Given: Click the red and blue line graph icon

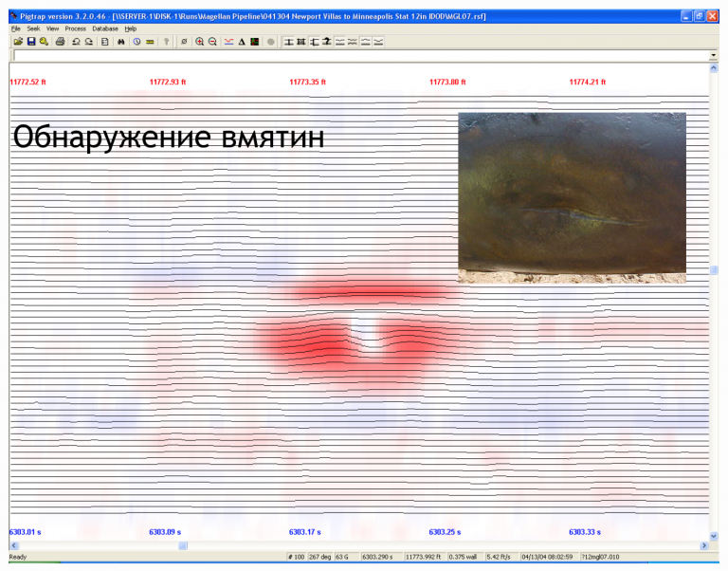Looking at the screenshot, I should tap(228, 42).
